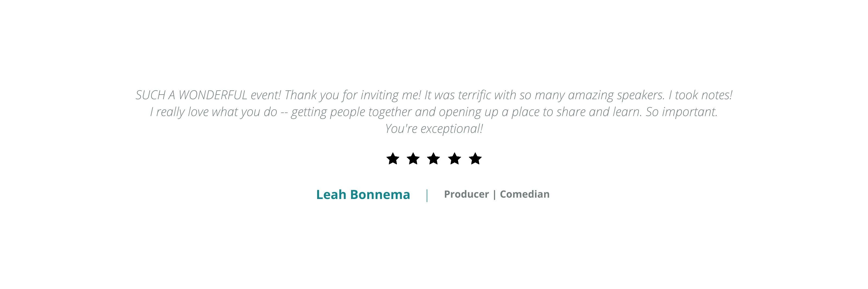Click the first star in the rating
The image size is (868, 289).
coord(392,159)
